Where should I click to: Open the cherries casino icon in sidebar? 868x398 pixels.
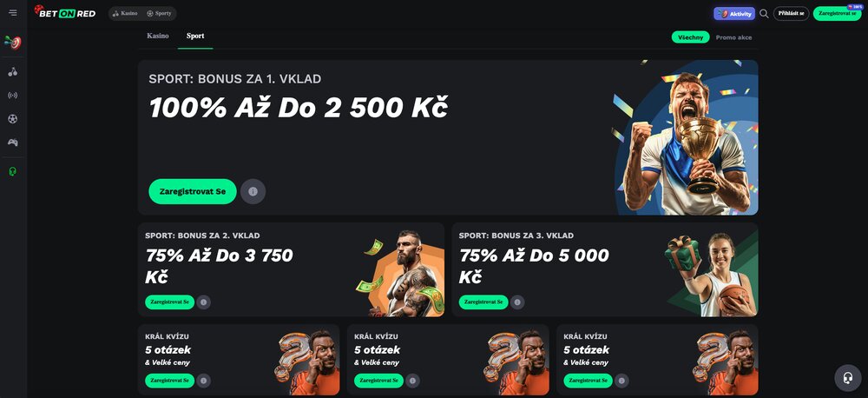pyautogui.click(x=13, y=72)
